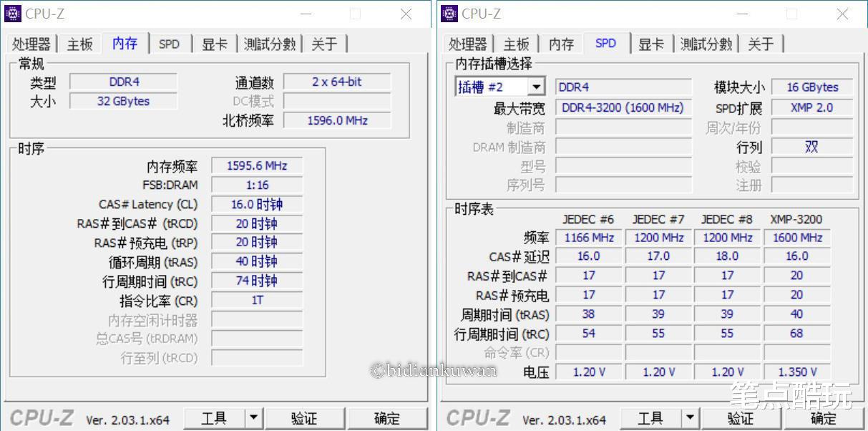Click the XMP 2.0 SPD extension field
The width and height of the screenshot is (868, 431).
click(x=812, y=107)
